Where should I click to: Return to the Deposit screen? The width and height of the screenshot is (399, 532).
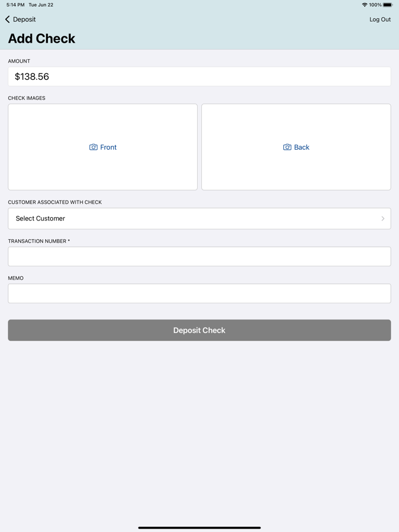20,19
